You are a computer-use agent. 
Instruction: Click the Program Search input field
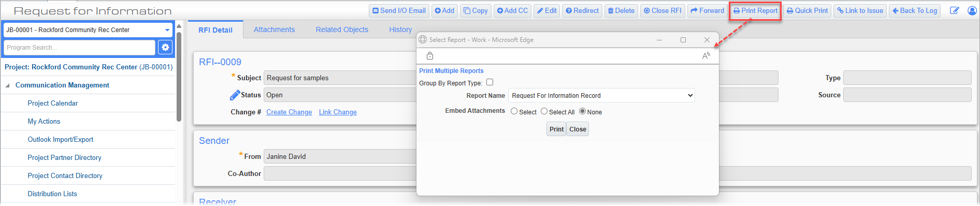coord(79,48)
